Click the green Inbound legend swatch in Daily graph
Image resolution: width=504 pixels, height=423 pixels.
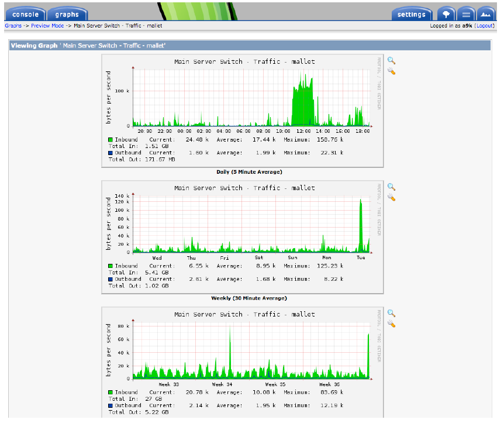(111, 140)
